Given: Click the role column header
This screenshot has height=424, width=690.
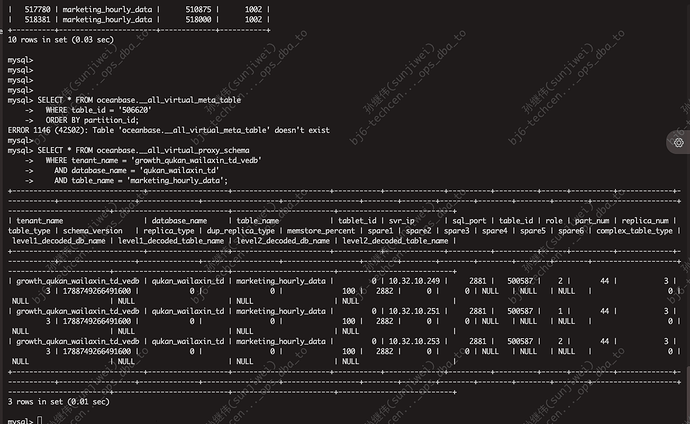Looking at the screenshot, I should [554, 221].
